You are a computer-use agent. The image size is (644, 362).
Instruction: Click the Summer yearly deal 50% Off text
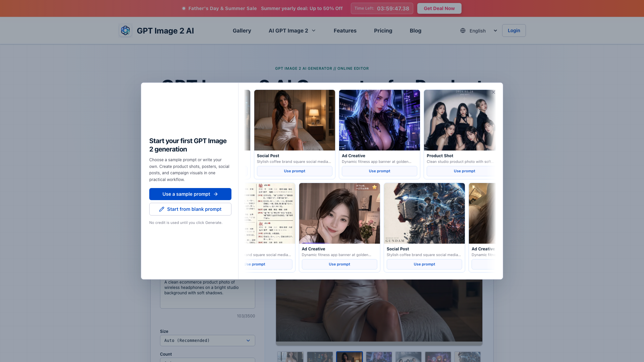click(x=302, y=8)
